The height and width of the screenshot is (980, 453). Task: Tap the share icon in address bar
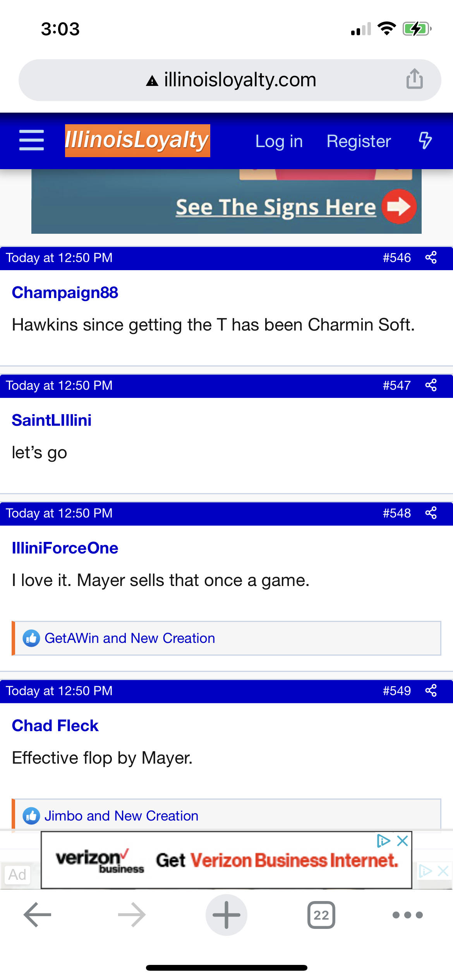click(x=414, y=79)
